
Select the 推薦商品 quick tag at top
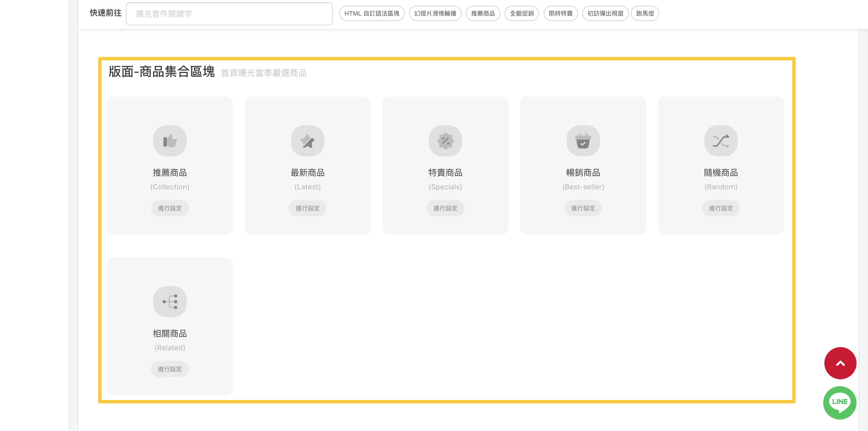[483, 14]
